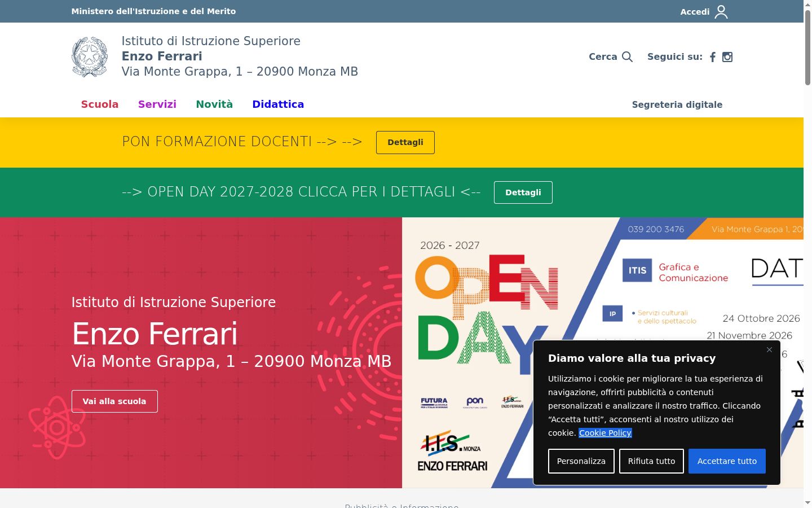
Task: Click the large Enzo Ferrari hero heading
Action: click(155, 334)
